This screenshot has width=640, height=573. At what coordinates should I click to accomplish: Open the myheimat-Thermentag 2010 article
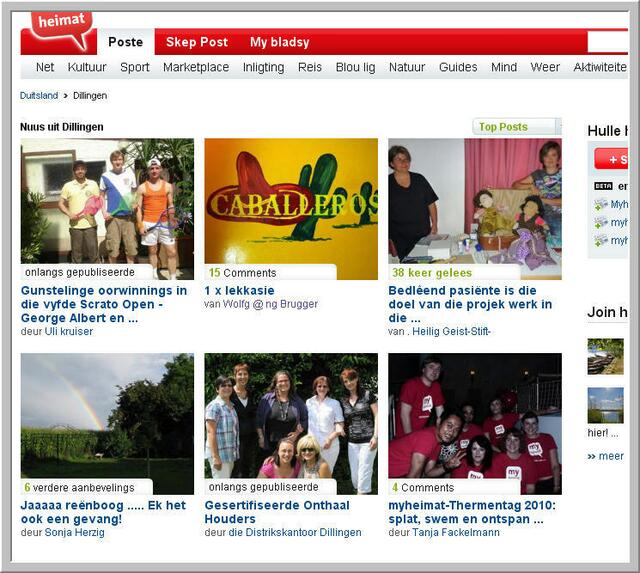click(x=472, y=512)
